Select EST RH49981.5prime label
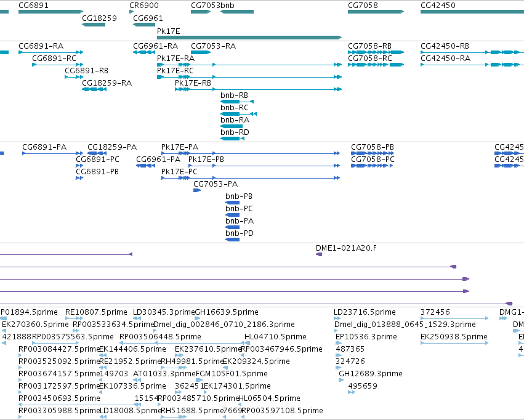Screen dimensions: 524x420 [x=192, y=362]
